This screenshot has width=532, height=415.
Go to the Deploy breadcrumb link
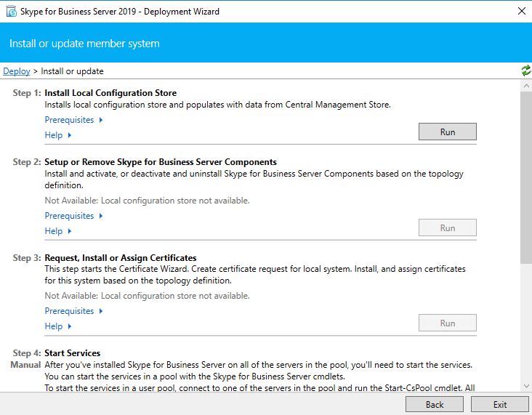point(17,71)
